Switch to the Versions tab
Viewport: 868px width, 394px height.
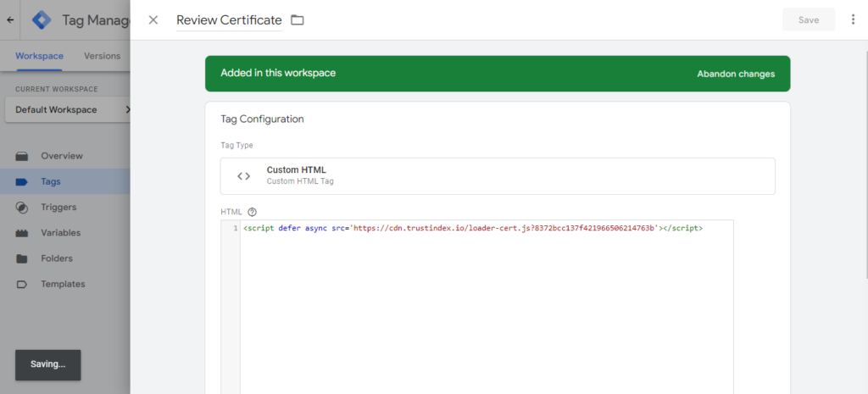click(102, 56)
